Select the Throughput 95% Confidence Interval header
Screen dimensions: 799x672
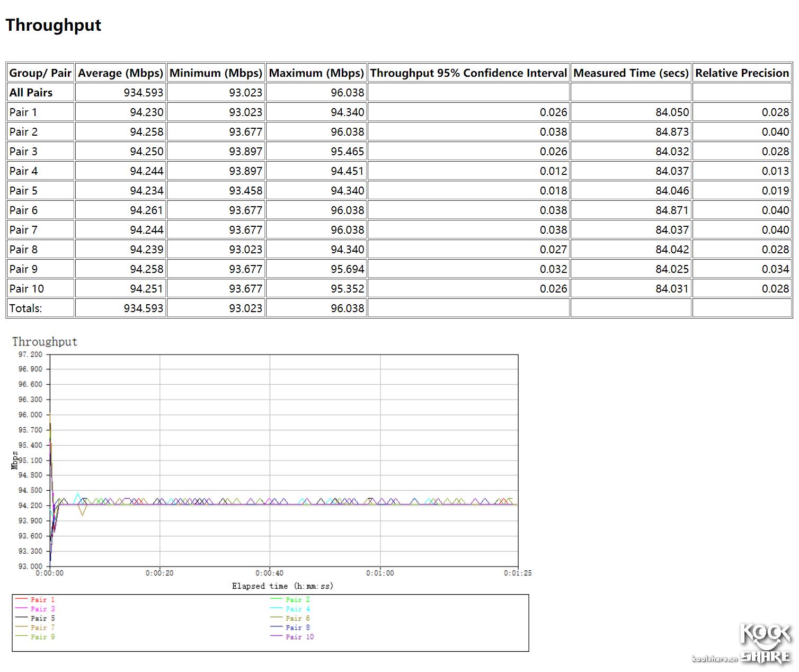468,73
